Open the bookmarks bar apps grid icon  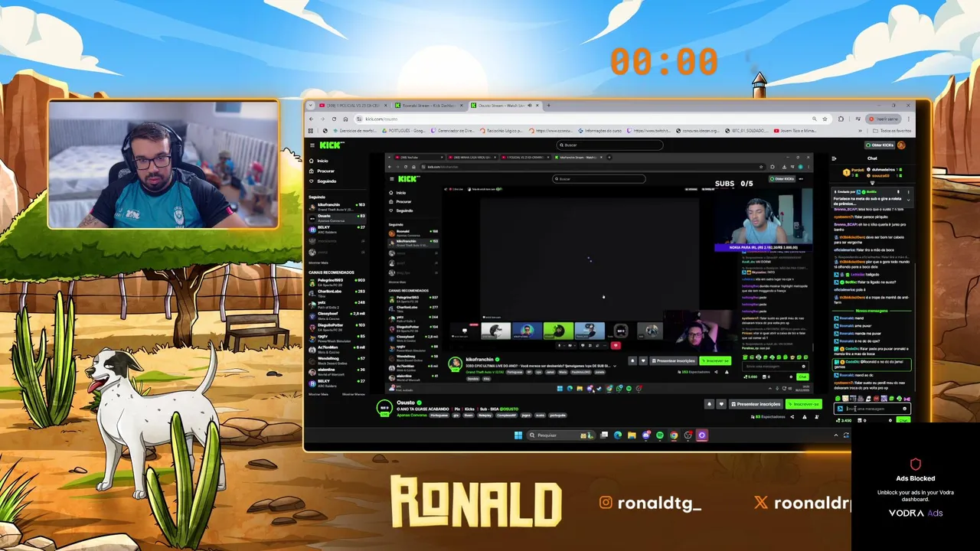(310, 131)
